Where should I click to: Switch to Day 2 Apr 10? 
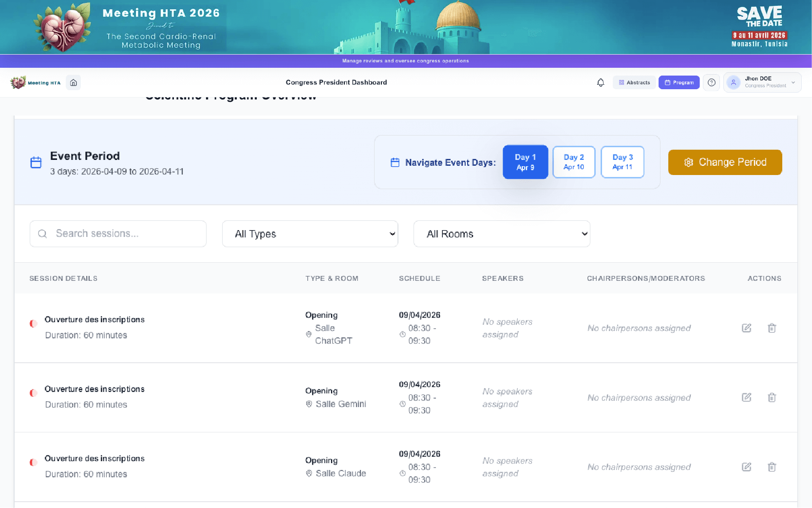point(574,162)
